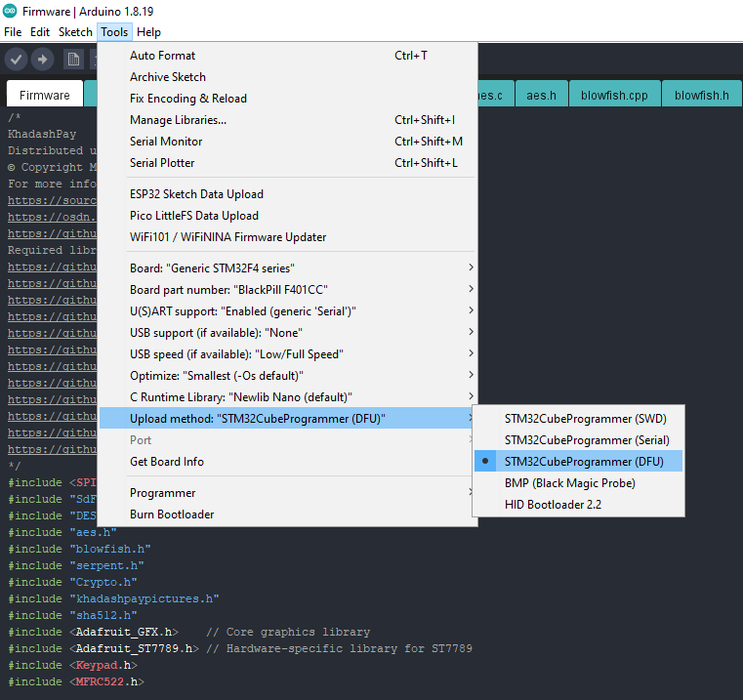Expand the Programmer submenu
The height and width of the screenshot is (700, 743).
coord(288,493)
